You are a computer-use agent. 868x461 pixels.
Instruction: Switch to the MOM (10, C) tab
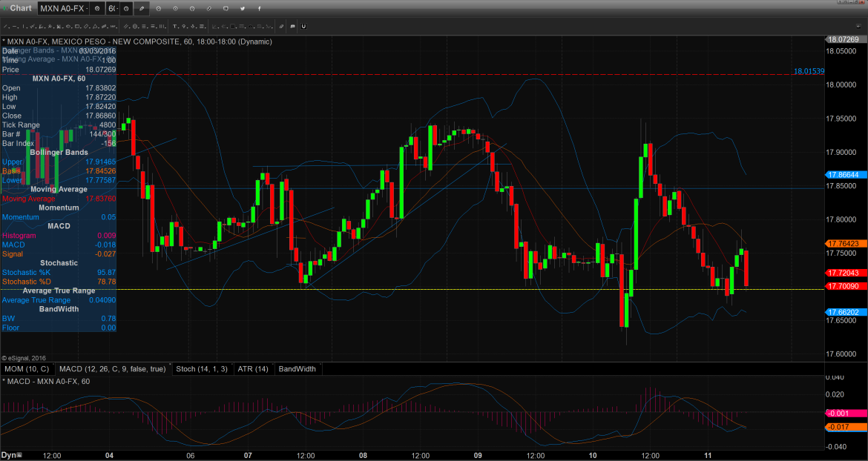click(x=27, y=368)
